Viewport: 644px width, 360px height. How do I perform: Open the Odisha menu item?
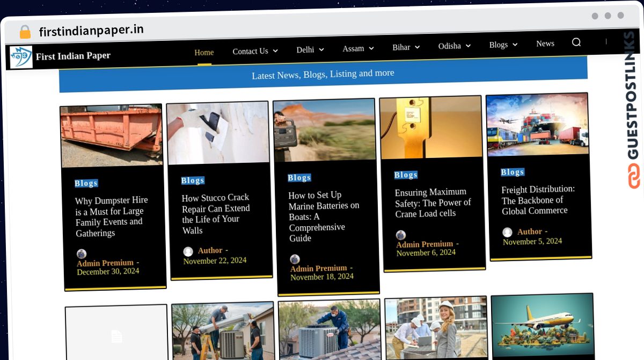(450, 46)
